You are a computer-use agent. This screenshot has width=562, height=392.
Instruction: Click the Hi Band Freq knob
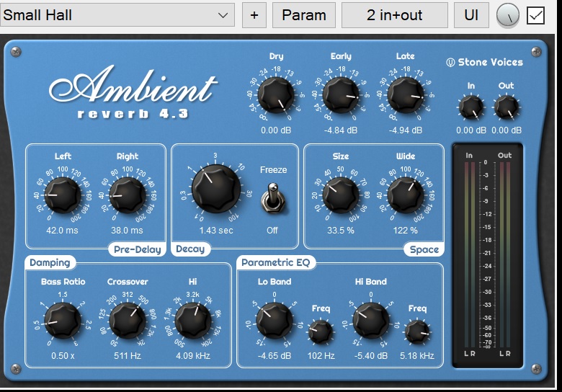(417, 332)
